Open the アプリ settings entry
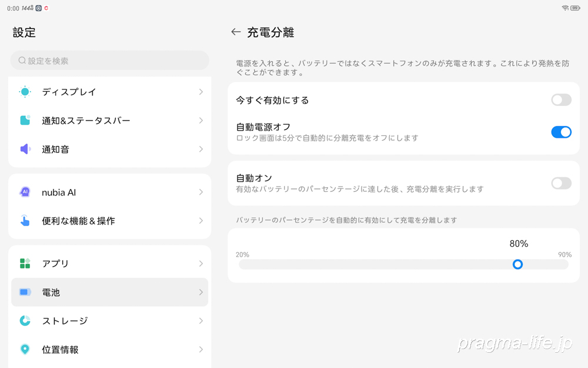 click(56, 264)
